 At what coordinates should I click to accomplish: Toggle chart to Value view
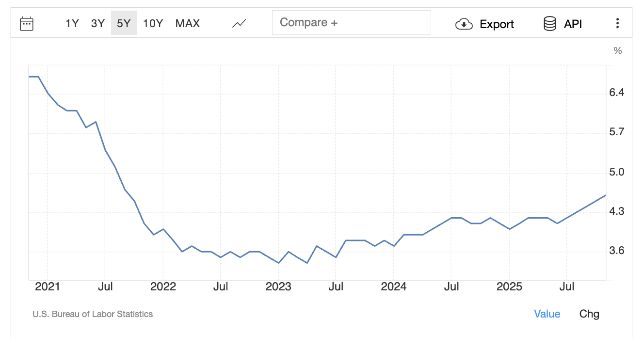click(x=547, y=314)
